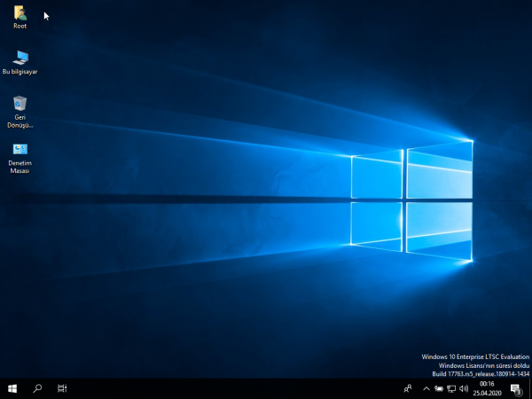Select the Root user folder icon

20,13
